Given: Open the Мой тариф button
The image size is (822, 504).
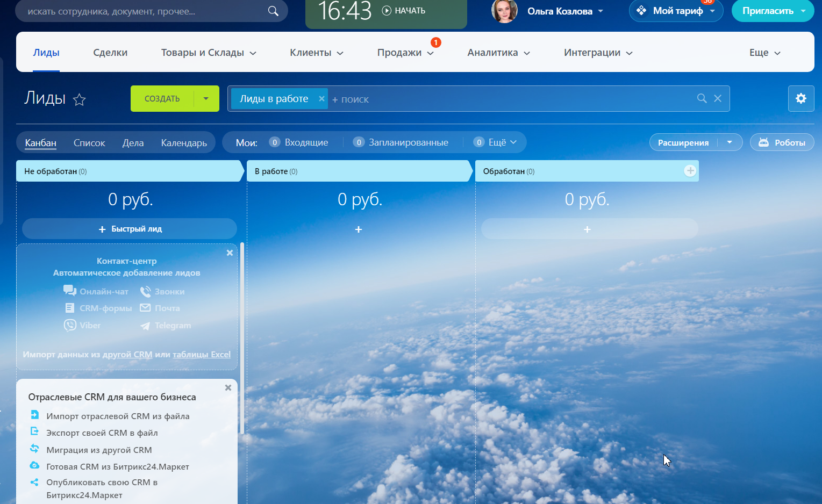Looking at the screenshot, I should (x=676, y=11).
